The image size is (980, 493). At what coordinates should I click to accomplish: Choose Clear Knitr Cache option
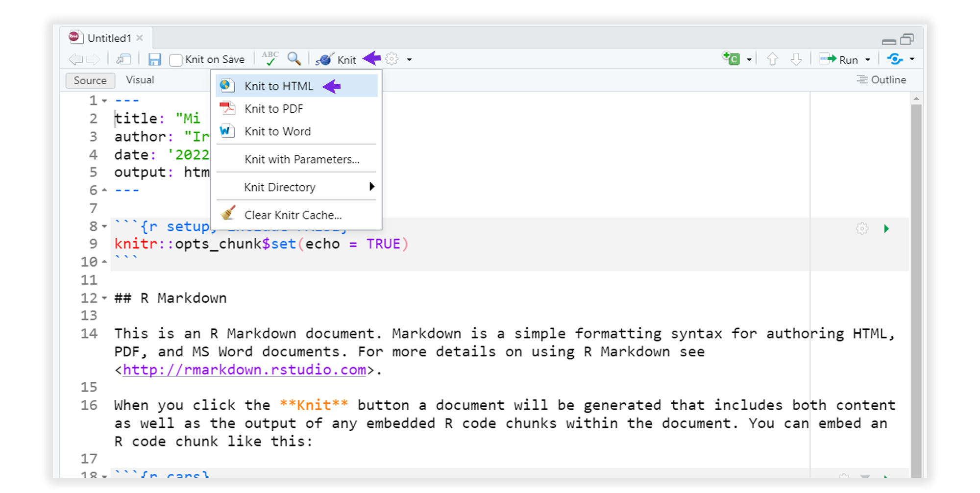296,215
